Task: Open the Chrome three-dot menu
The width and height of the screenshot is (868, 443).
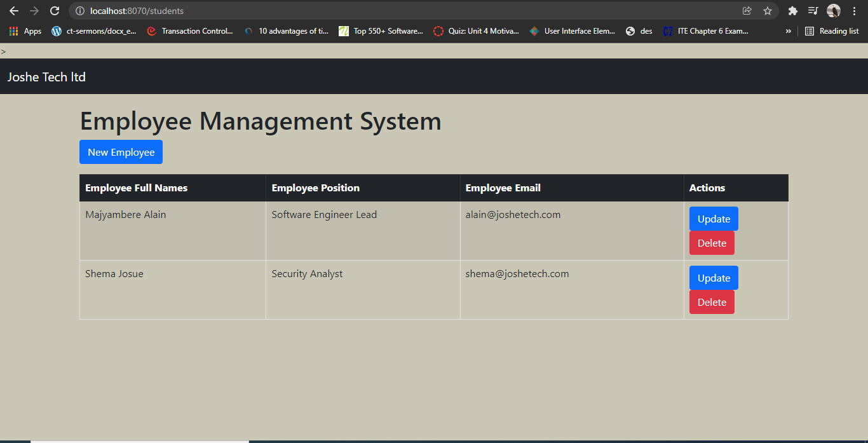Action: 853,11
